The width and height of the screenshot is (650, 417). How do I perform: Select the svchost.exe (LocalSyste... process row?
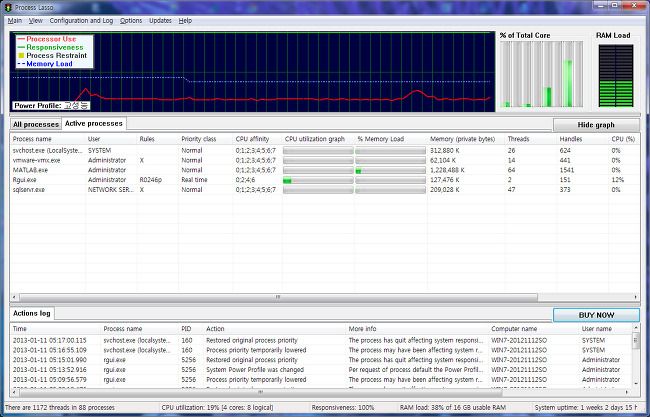325,150
